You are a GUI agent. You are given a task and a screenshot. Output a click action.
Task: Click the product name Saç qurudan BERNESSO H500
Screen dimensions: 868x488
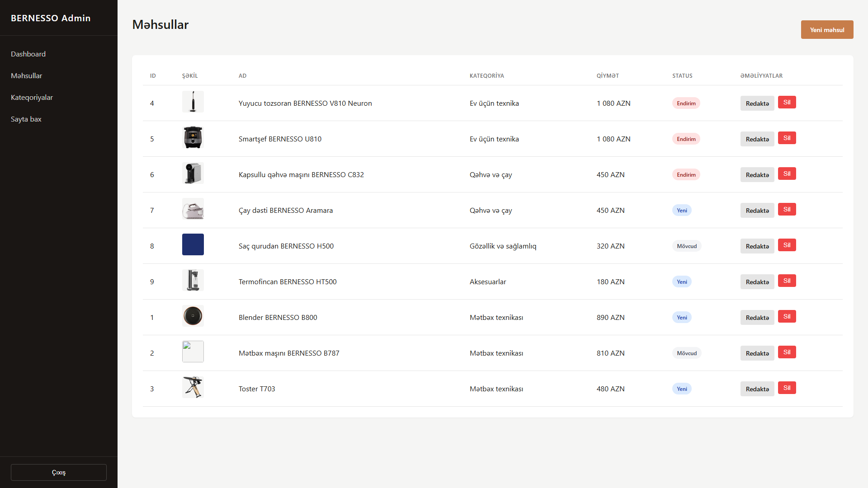(x=286, y=246)
